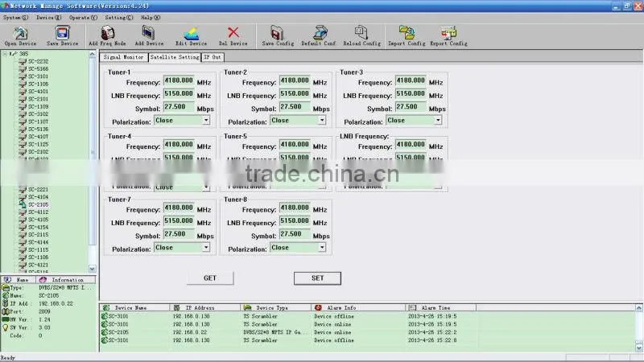The image size is (644, 362).
Task: Open the Tuner-2 Polarization dropdown
Action: (321, 120)
